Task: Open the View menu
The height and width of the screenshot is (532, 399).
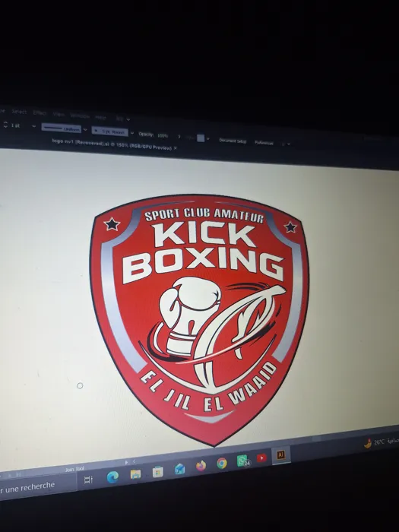Action: point(59,114)
